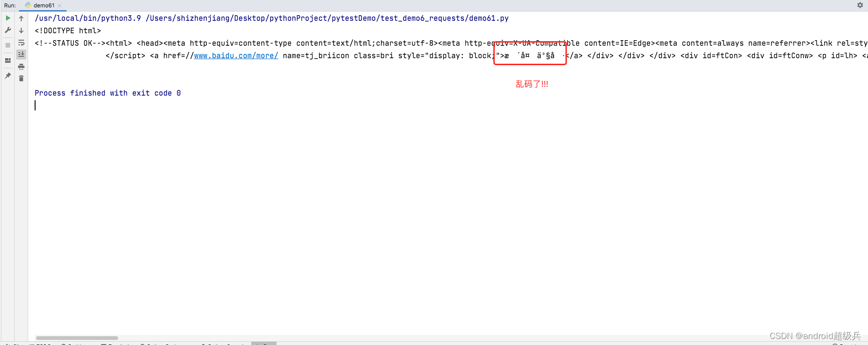868x345 pixels.
Task: Clear all console output with trash icon
Action: click(21, 79)
